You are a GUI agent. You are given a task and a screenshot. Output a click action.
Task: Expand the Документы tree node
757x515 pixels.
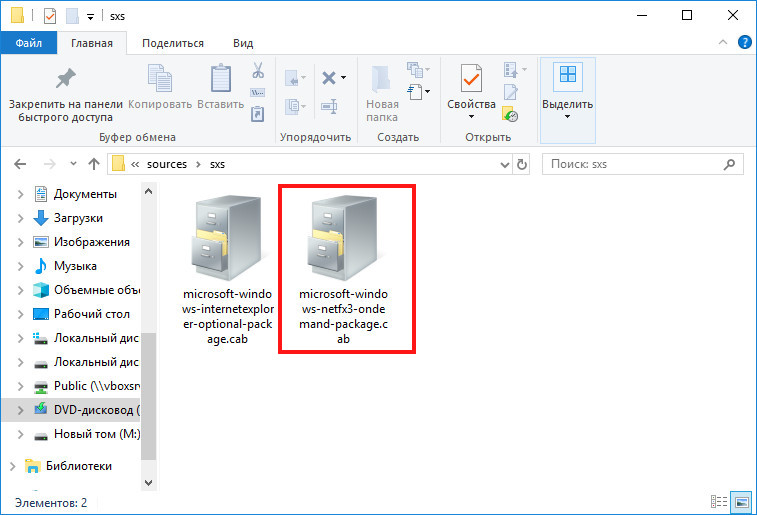[20, 194]
